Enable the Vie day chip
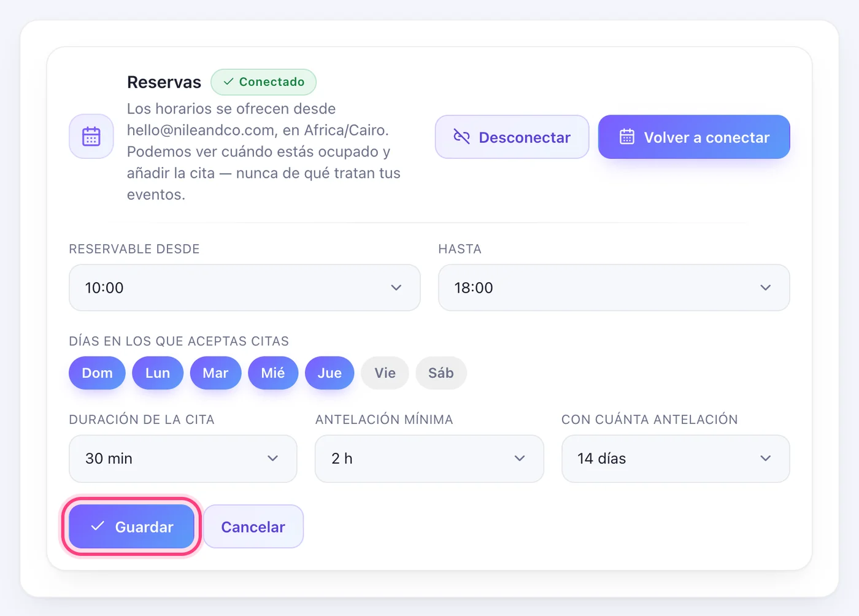The height and width of the screenshot is (616, 859). [385, 373]
